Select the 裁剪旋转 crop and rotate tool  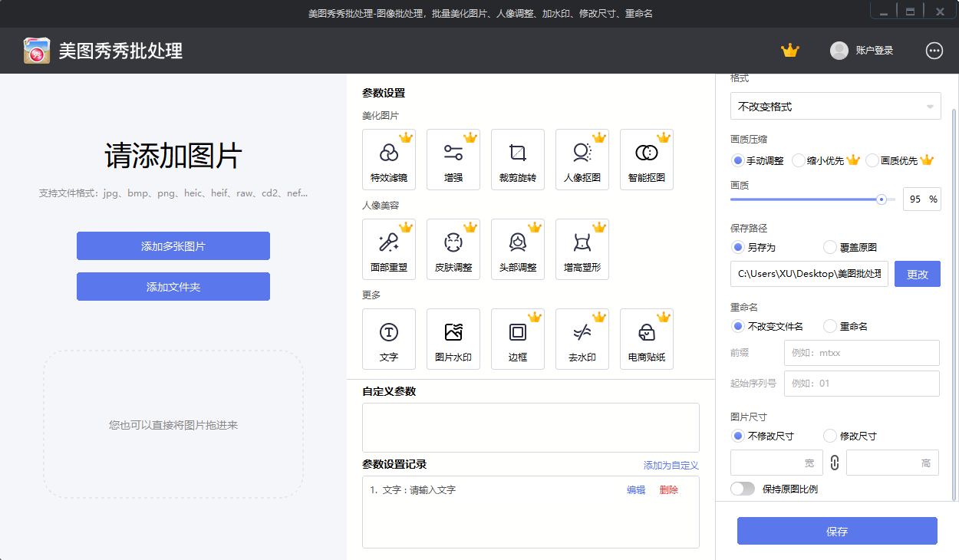(x=518, y=159)
